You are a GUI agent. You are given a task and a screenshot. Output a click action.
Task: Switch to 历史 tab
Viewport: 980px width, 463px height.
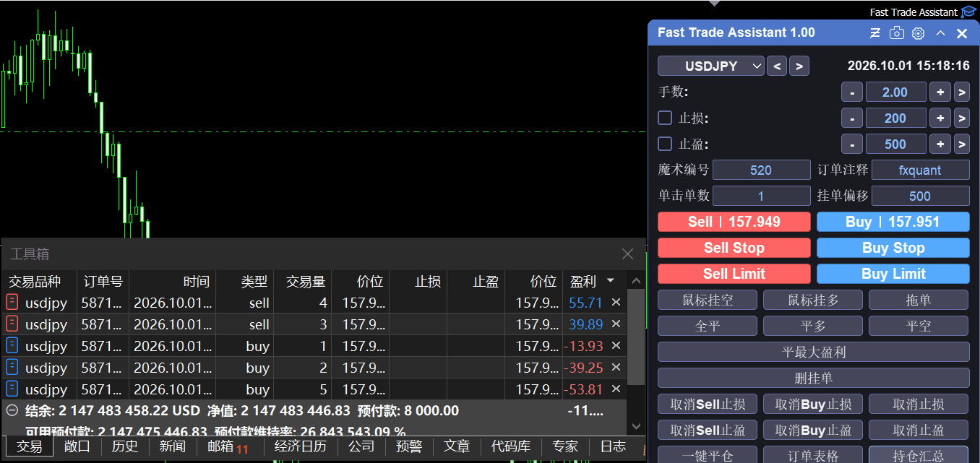point(124,447)
